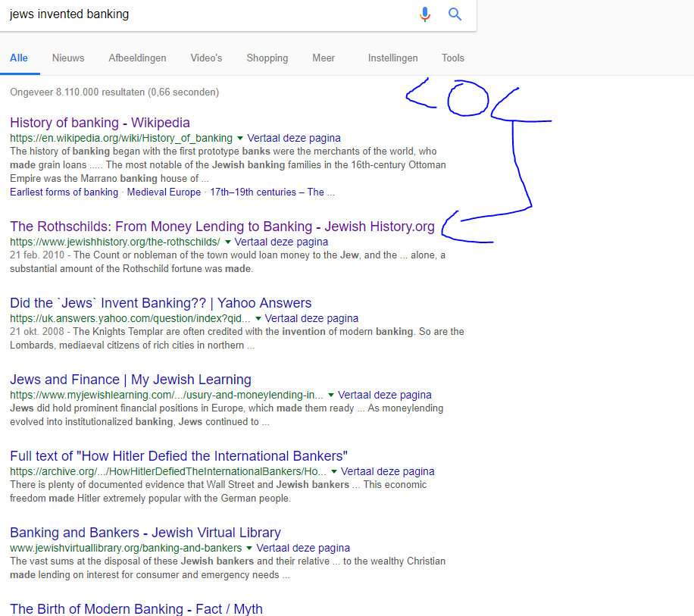This screenshot has width=694, height=616.
Task: Click the jewishhistory.org/the-rothschilds URL text
Action: click(x=115, y=242)
